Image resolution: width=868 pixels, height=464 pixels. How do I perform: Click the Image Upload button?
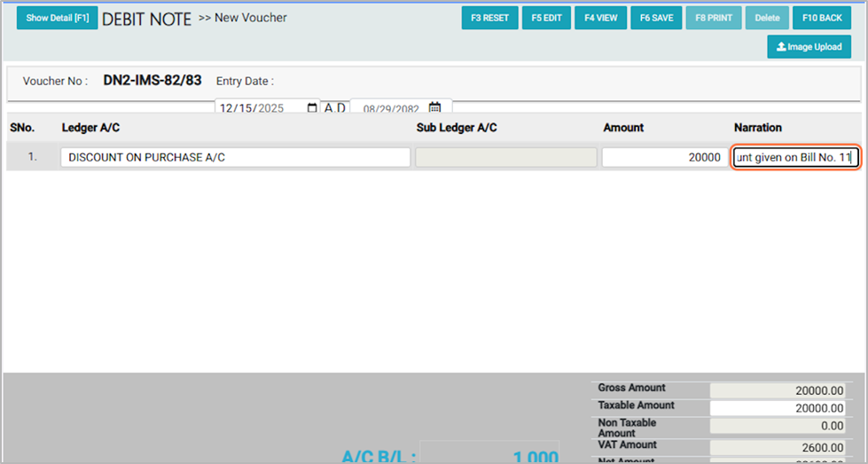click(809, 47)
